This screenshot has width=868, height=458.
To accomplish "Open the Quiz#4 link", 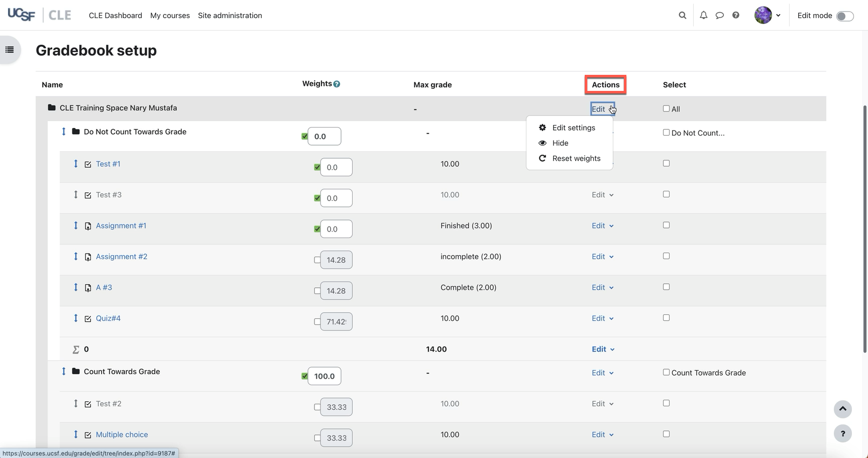I will pyautogui.click(x=108, y=318).
